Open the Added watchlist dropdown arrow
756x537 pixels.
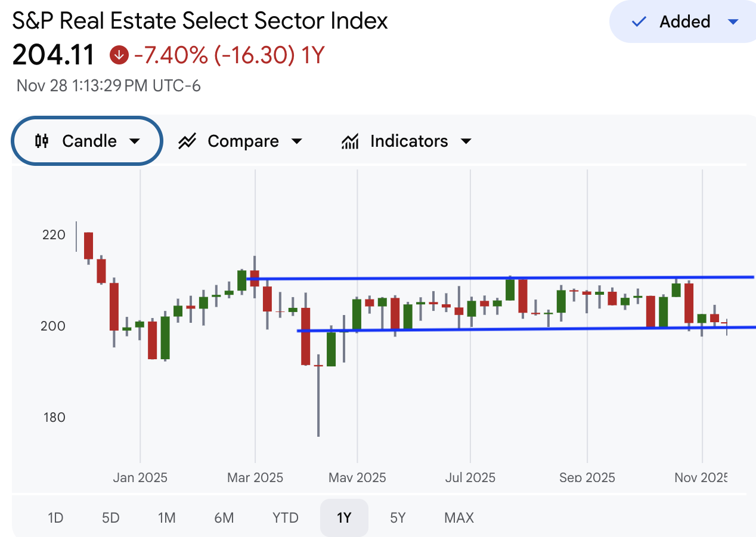click(x=733, y=22)
